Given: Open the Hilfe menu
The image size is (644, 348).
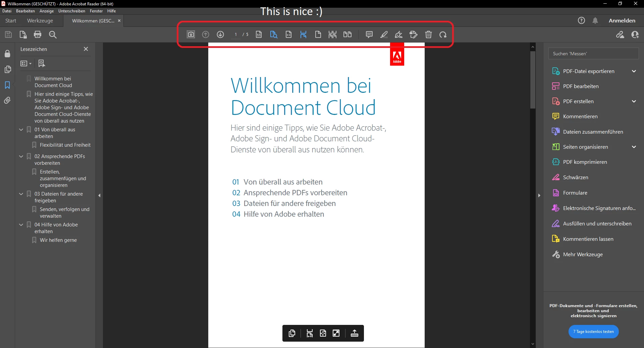Looking at the screenshot, I should click(x=111, y=11).
